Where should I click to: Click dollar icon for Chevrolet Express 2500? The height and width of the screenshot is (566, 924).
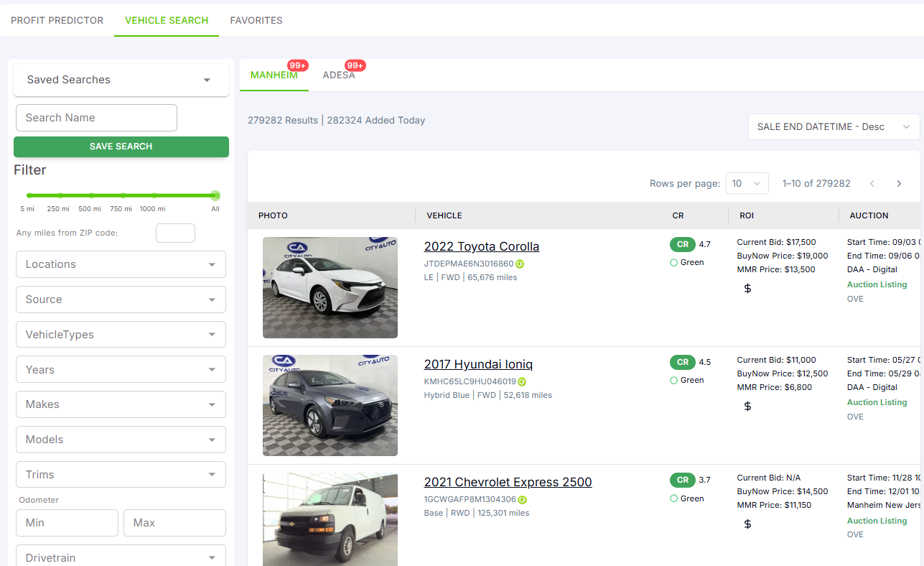click(747, 524)
